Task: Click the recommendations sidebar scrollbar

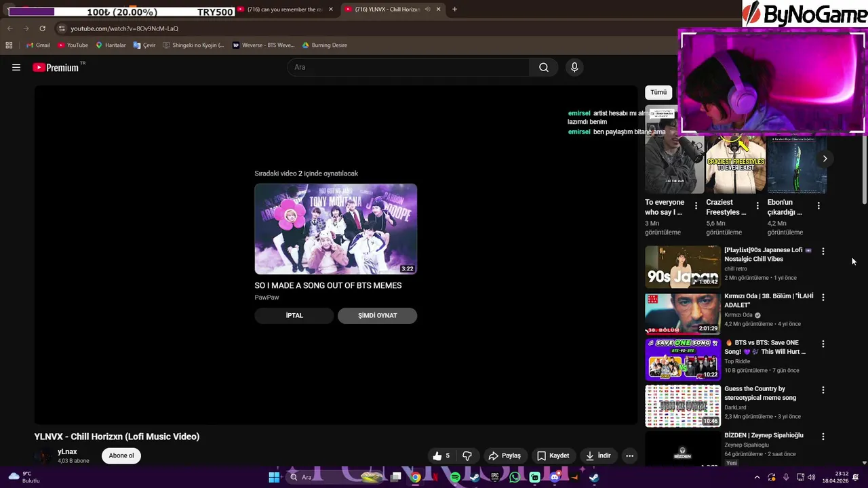Action: point(864,169)
